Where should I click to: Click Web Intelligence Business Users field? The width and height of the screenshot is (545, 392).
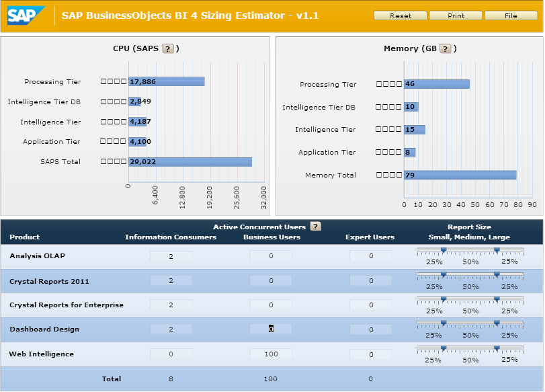coord(271,354)
